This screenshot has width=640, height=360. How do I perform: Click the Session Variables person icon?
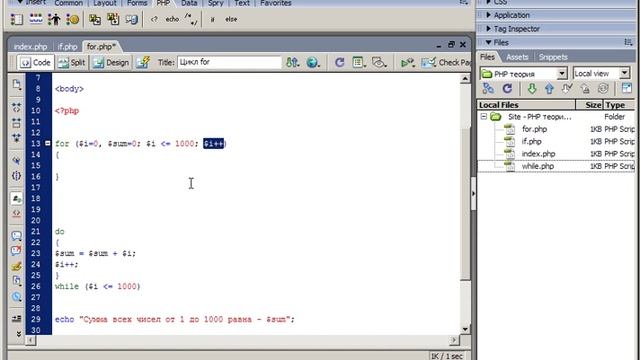pyautogui.click(x=54, y=19)
